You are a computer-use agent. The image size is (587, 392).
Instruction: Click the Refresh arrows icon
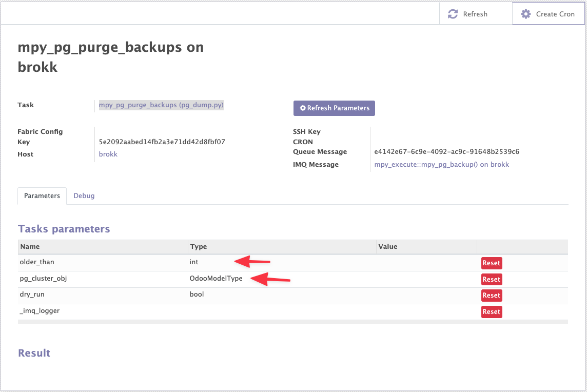453,14
